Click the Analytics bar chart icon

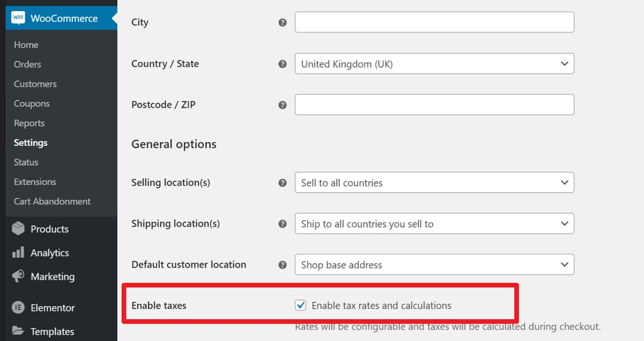point(18,253)
